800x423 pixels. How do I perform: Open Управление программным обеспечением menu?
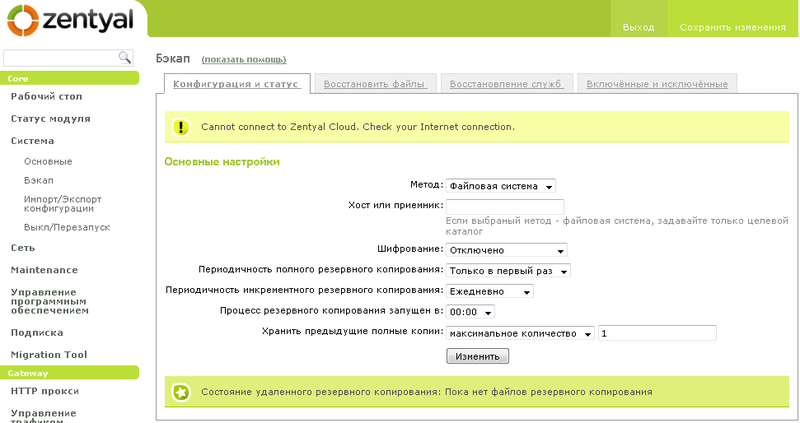pyautogui.click(x=49, y=301)
